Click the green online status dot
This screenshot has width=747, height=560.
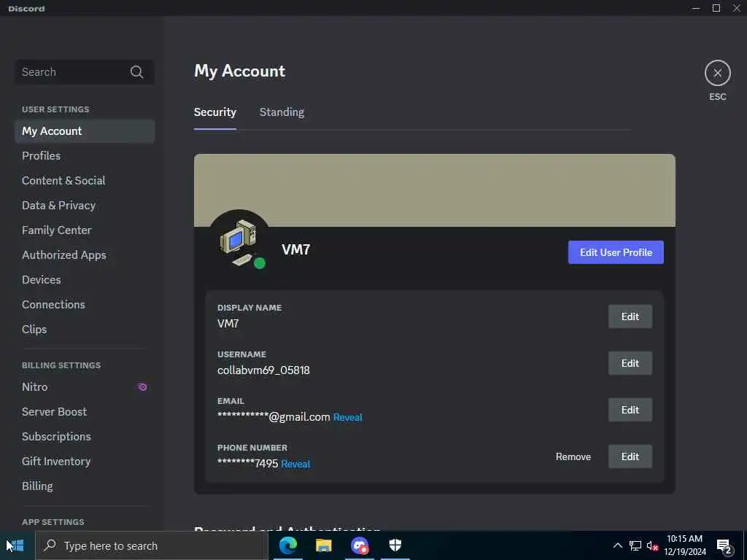coord(260,263)
